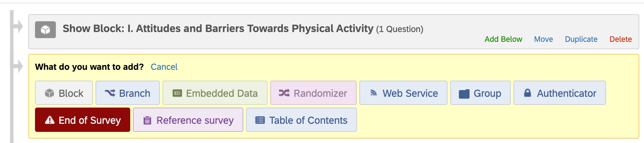Click the Group folder icon

(464, 93)
